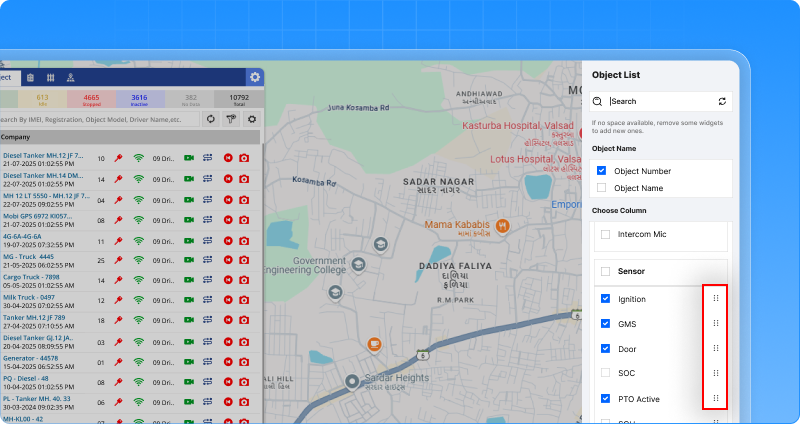This screenshot has height=424, width=800.
Task: Click the Mama Kababis restaurant marker on map
Action: [x=502, y=226]
